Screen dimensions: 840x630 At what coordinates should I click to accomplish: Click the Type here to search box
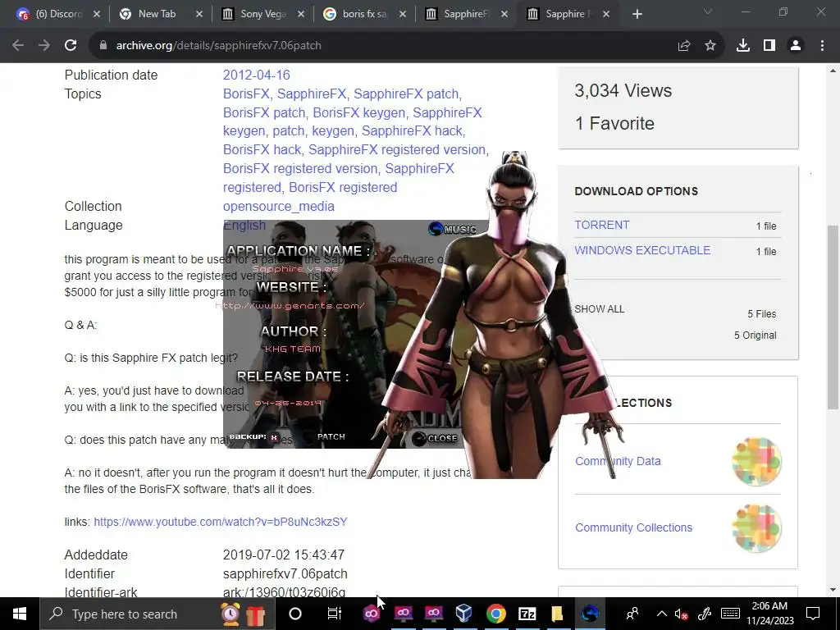(157, 614)
